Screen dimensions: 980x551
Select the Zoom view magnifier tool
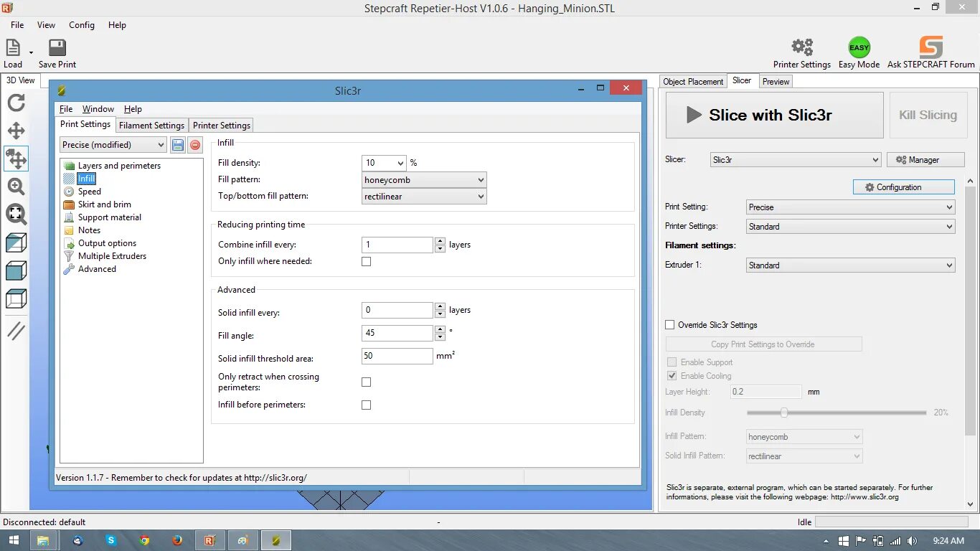16,187
